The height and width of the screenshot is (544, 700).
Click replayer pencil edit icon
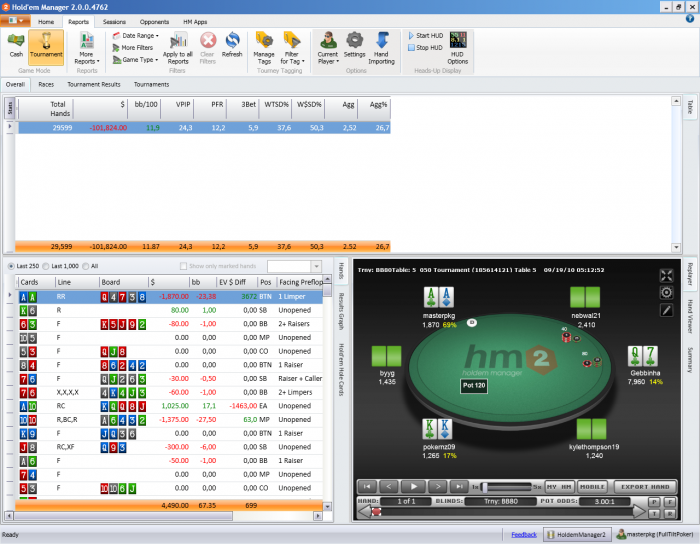[666, 310]
